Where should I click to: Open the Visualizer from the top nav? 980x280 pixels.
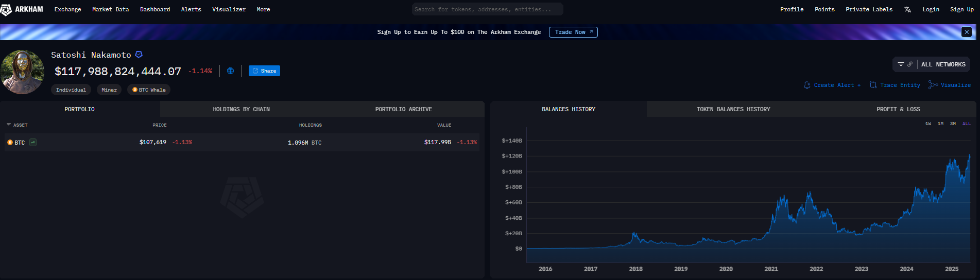click(229, 9)
